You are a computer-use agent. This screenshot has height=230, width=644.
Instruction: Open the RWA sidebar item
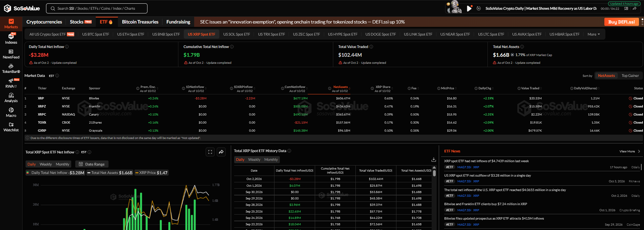pos(11,83)
